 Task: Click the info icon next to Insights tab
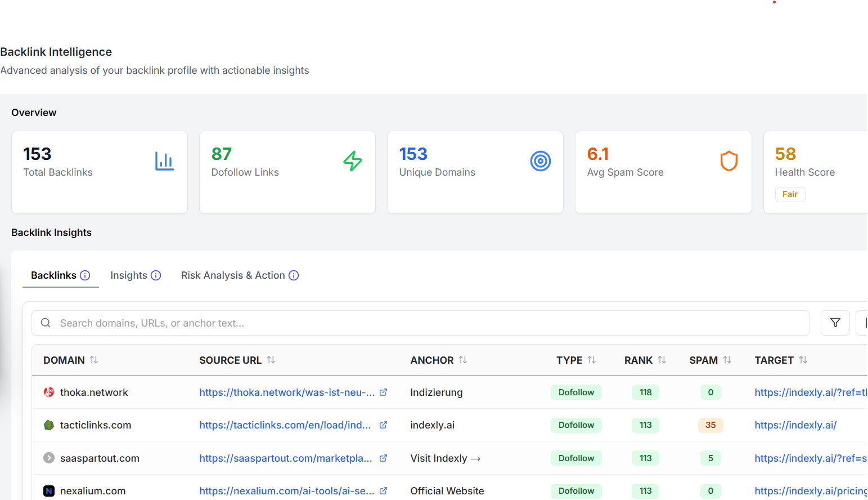pyautogui.click(x=156, y=275)
